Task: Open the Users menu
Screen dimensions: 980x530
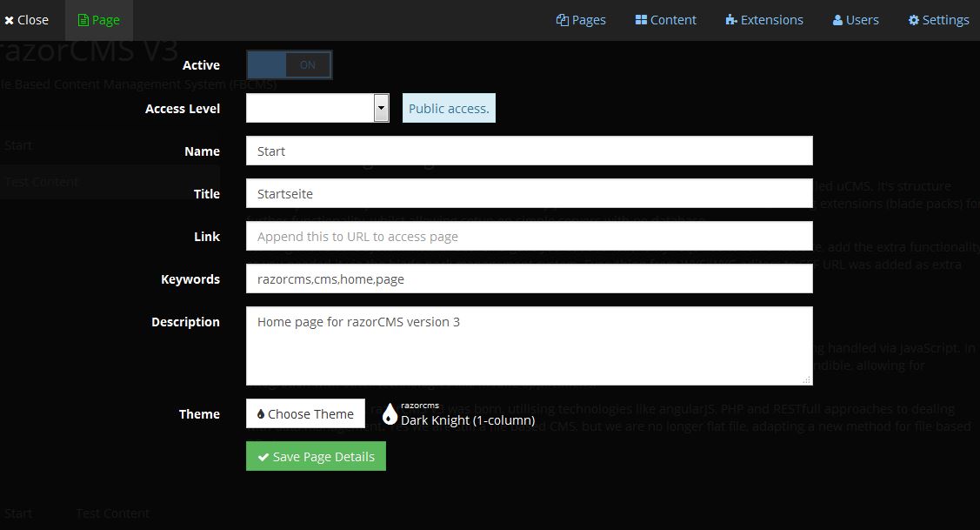Action: pos(856,20)
